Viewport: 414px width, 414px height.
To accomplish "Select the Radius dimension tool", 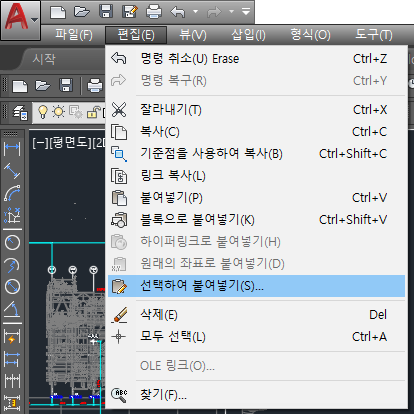I will tap(12, 243).
